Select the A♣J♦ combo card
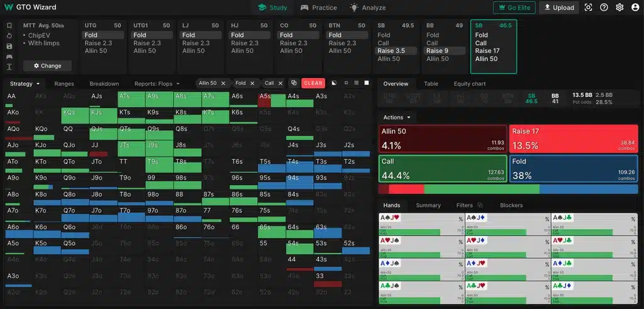 595,292
